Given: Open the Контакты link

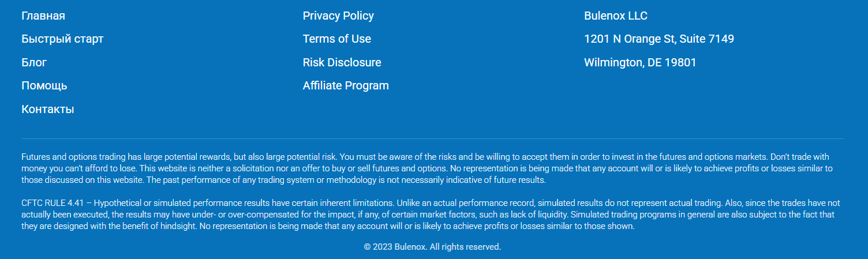Looking at the screenshot, I should [48, 109].
